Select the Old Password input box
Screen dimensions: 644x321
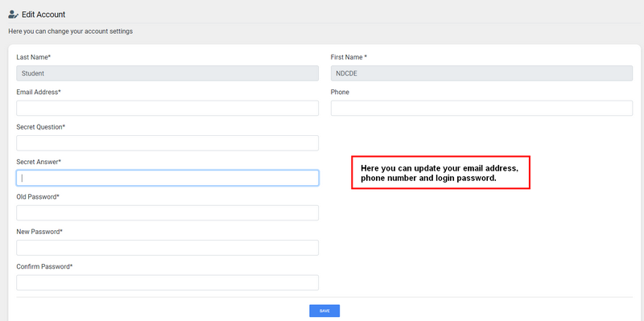coord(167,212)
